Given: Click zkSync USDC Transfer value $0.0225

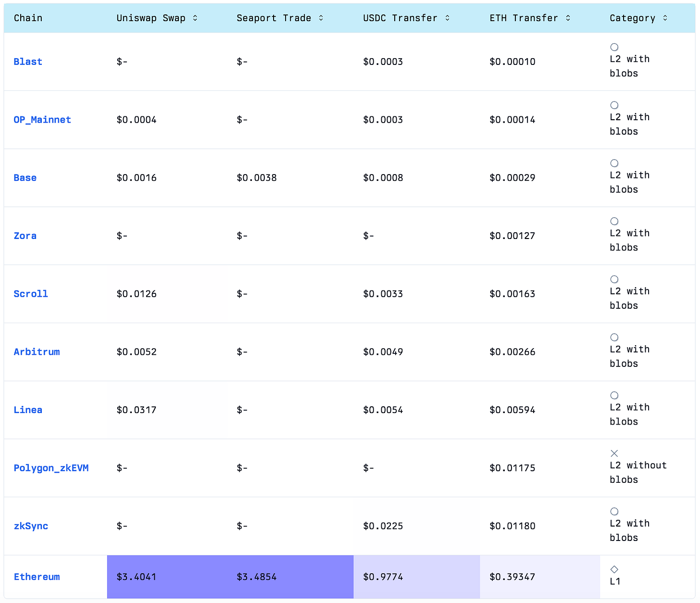Looking at the screenshot, I should click(383, 526).
